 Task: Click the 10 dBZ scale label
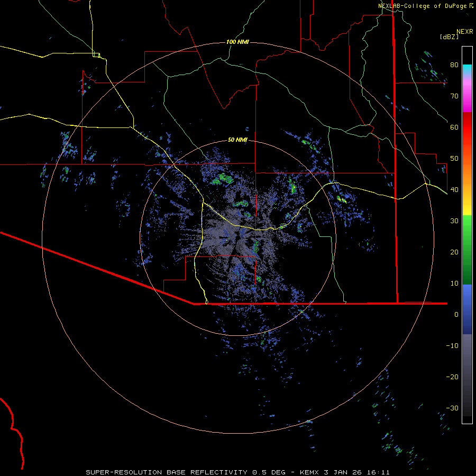[454, 283]
